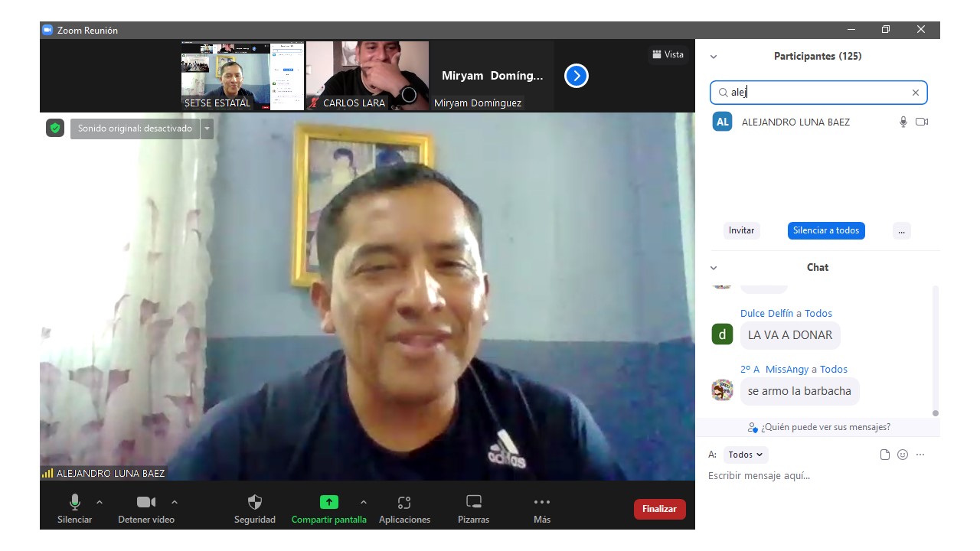Open the Seguridad shield menu
The image size is (980, 551).
click(x=255, y=509)
